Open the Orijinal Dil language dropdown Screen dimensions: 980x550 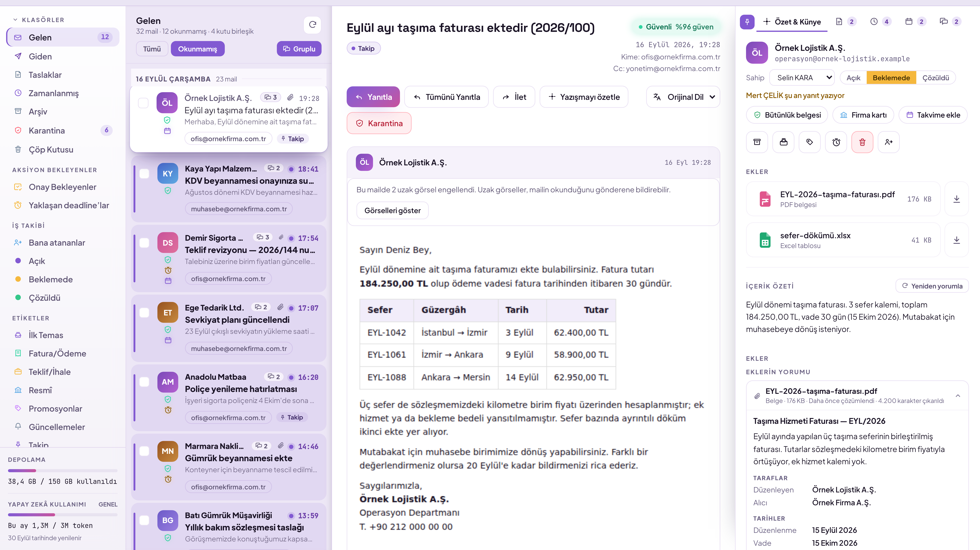pyautogui.click(x=683, y=97)
